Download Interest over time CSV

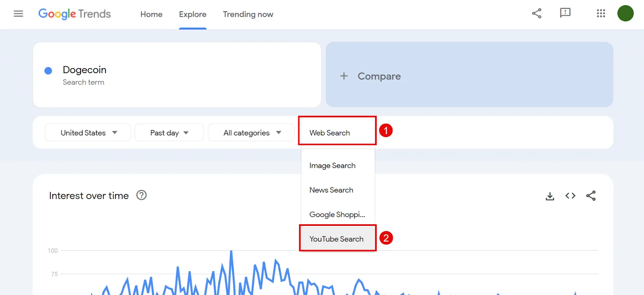(x=550, y=196)
